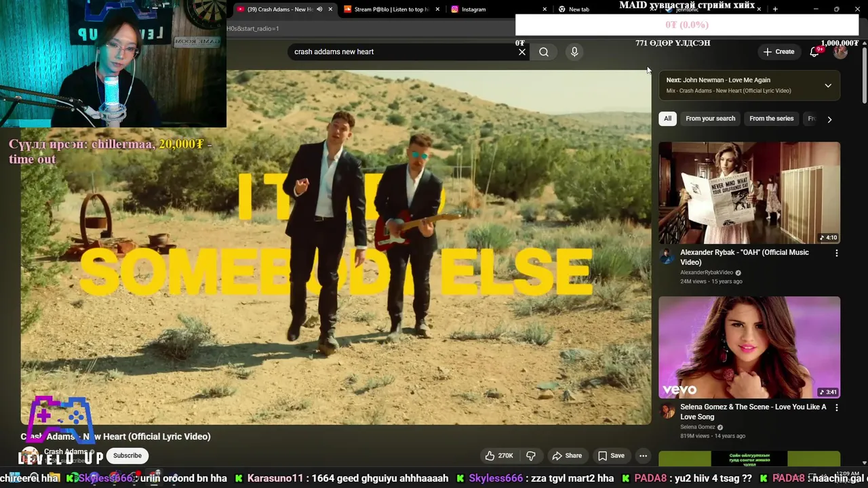The height and width of the screenshot is (488, 868).
Task: Open Selena Gomez Love You Like A Love Song title
Action: click(753, 411)
